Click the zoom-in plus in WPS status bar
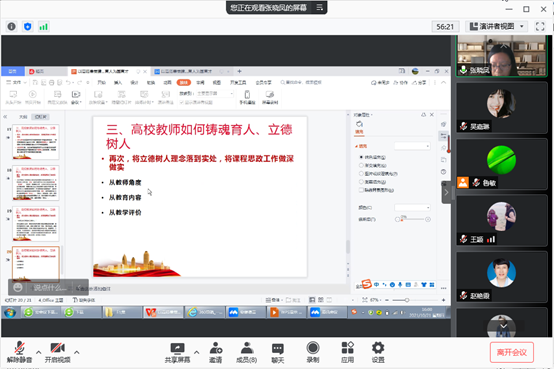554x369 pixels. point(443,300)
